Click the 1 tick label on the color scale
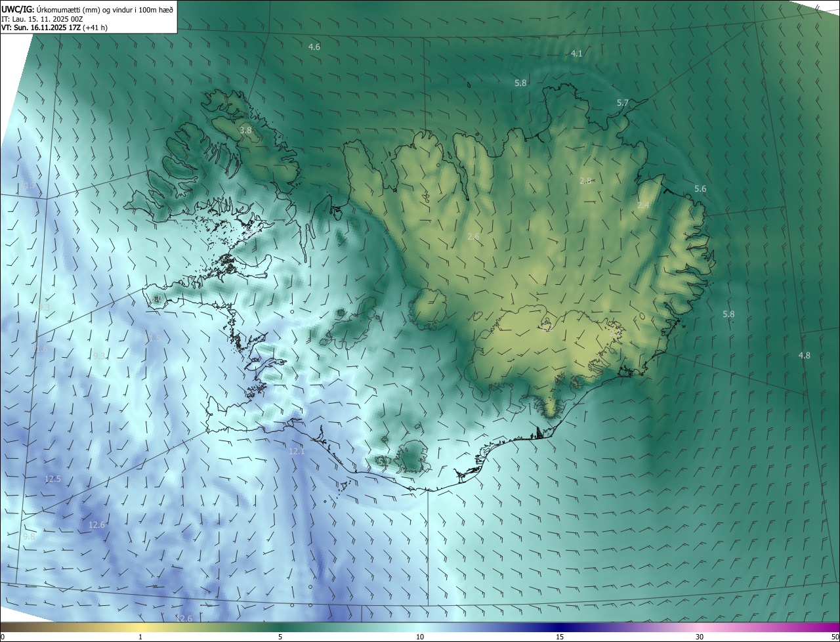 pos(140,637)
